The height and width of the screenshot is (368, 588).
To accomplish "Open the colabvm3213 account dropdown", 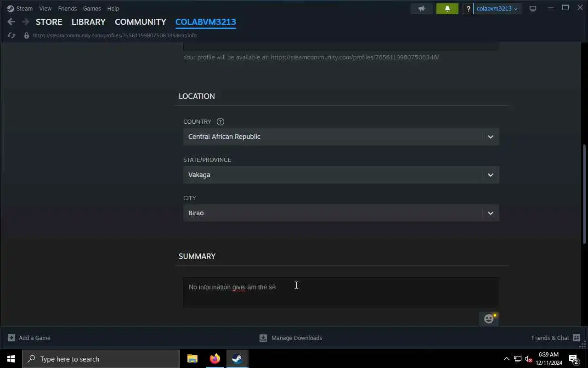I will [x=497, y=9].
